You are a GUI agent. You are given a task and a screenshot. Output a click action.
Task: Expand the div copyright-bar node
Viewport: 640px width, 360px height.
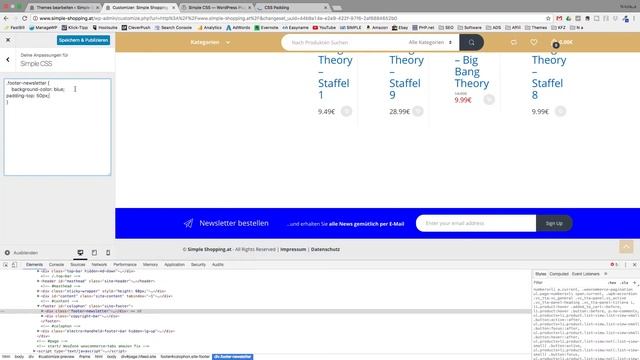tap(42, 316)
